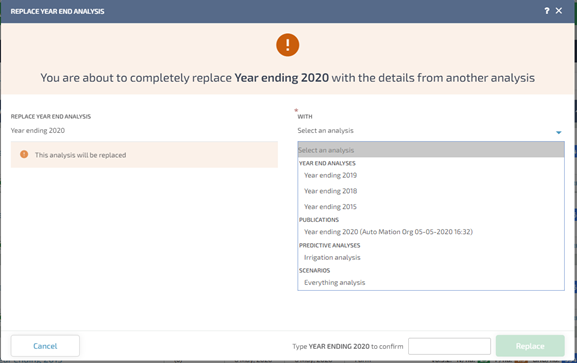Expand the WITH analysis dropdown arrow
The image size is (577, 363).
(x=558, y=132)
